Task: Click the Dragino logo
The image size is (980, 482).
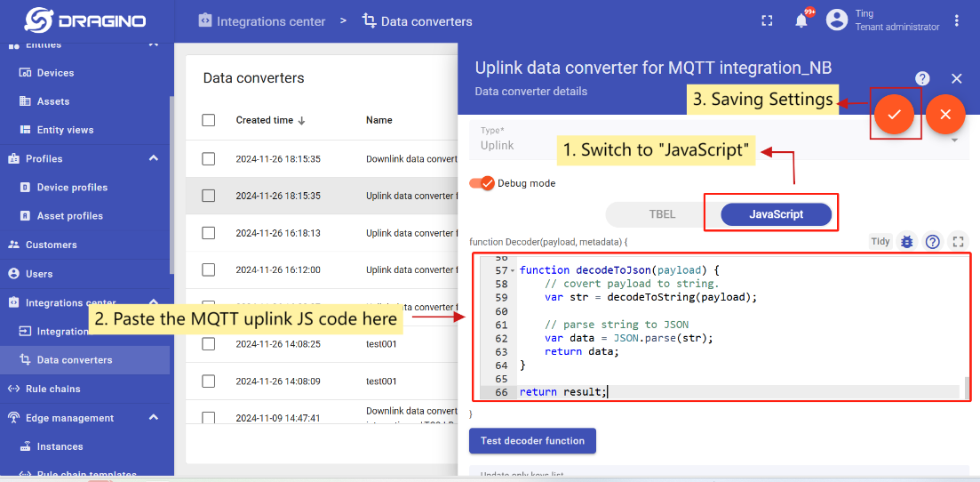Action: point(85,20)
